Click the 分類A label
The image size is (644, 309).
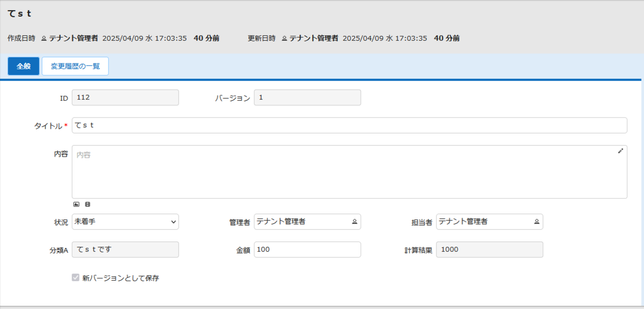coord(58,250)
